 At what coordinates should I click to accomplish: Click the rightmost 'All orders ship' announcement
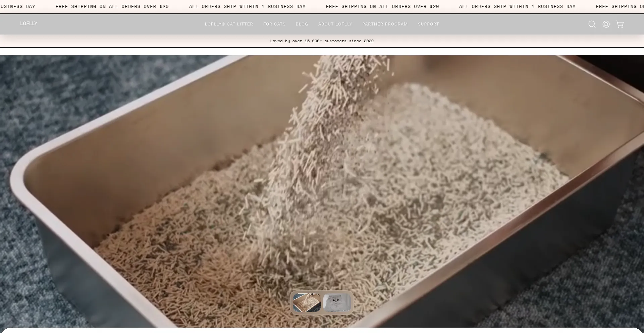[517, 6]
